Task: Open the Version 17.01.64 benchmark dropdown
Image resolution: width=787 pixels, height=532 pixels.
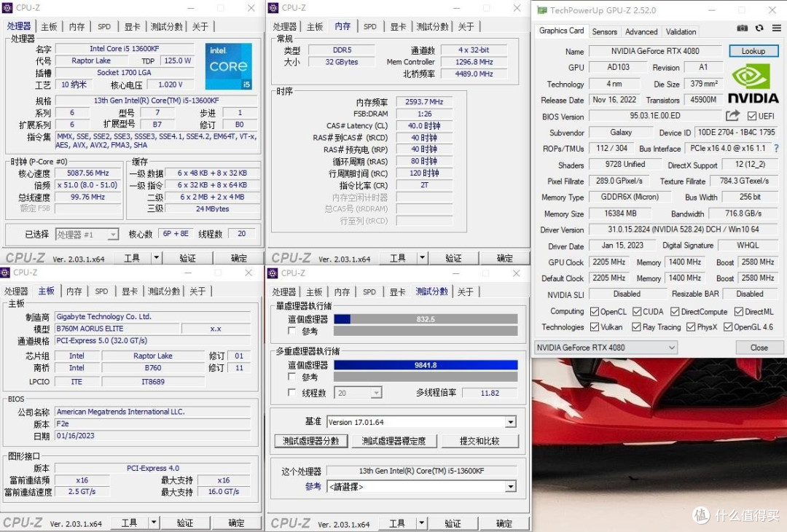Action: click(x=421, y=422)
